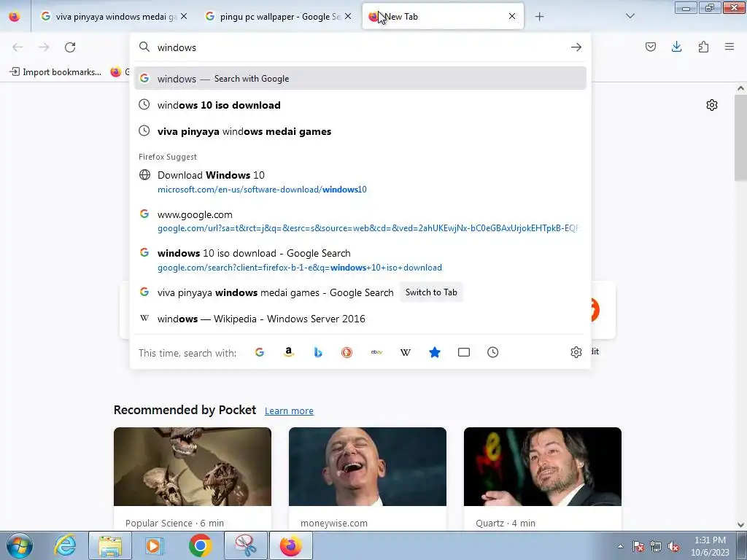Choose windows 10 iso download history suggestion
This screenshot has height=560, width=747.
pos(360,105)
